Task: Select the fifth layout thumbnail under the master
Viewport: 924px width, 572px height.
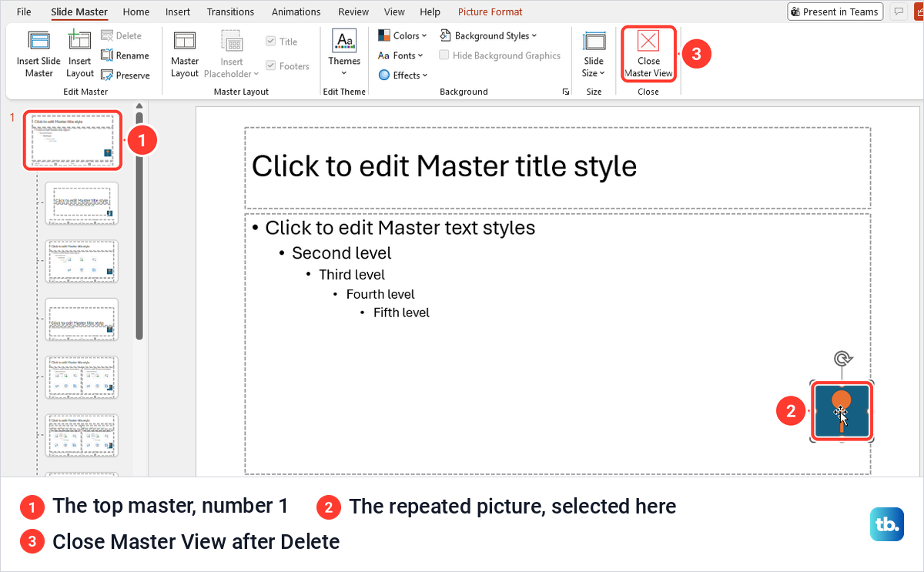Action: [x=82, y=435]
